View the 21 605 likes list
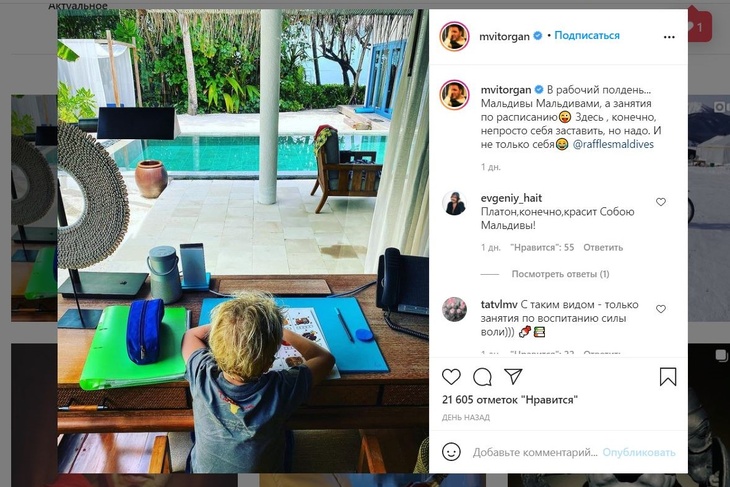 point(510,399)
